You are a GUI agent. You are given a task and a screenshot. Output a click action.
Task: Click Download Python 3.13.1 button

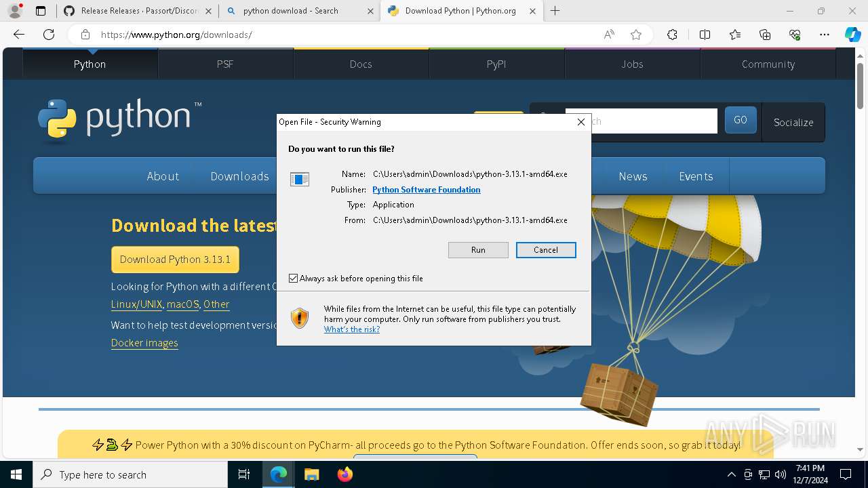[x=175, y=260]
